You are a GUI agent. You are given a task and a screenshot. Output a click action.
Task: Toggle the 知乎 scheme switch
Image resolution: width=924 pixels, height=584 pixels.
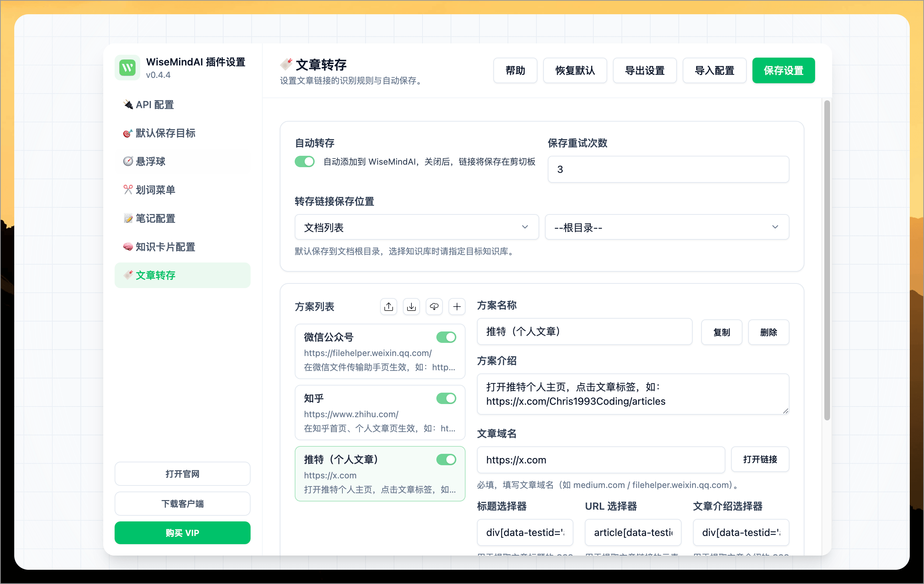446,398
